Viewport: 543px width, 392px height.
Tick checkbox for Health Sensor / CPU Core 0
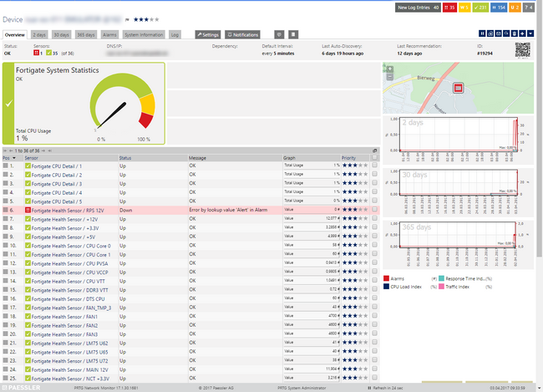375,245
